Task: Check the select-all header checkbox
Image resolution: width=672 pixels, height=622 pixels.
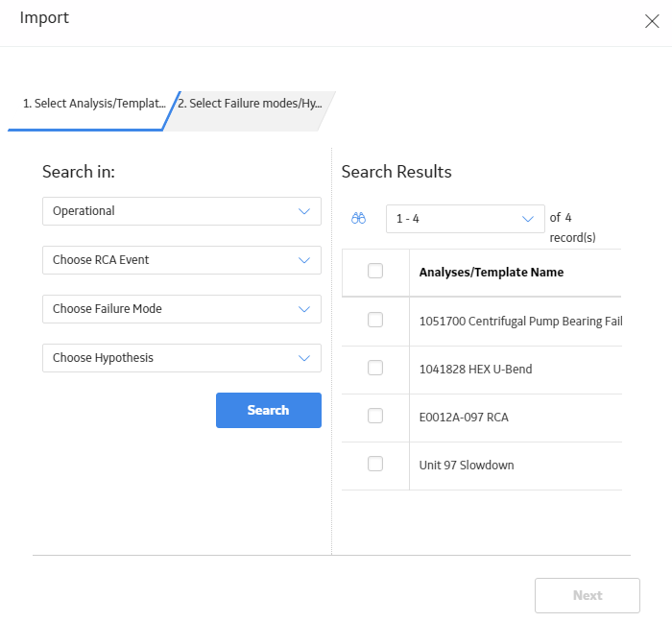Action: click(x=375, y=271)
